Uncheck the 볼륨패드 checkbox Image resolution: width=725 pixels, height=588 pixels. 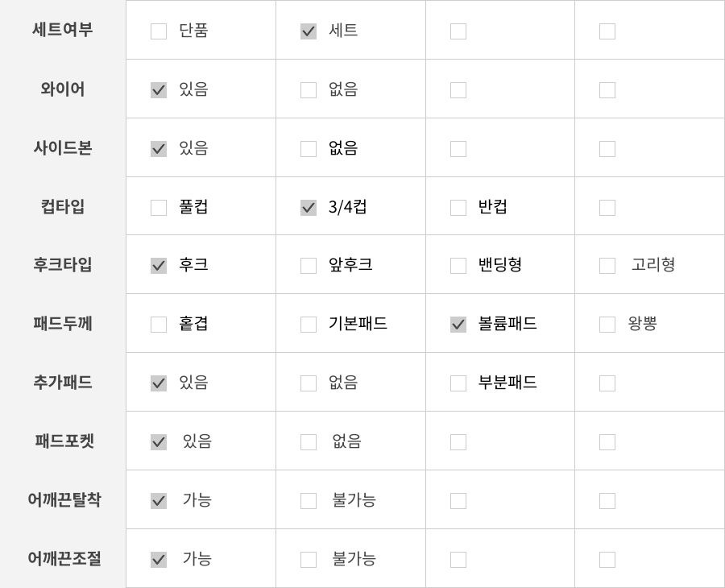(x=458, y=325)
